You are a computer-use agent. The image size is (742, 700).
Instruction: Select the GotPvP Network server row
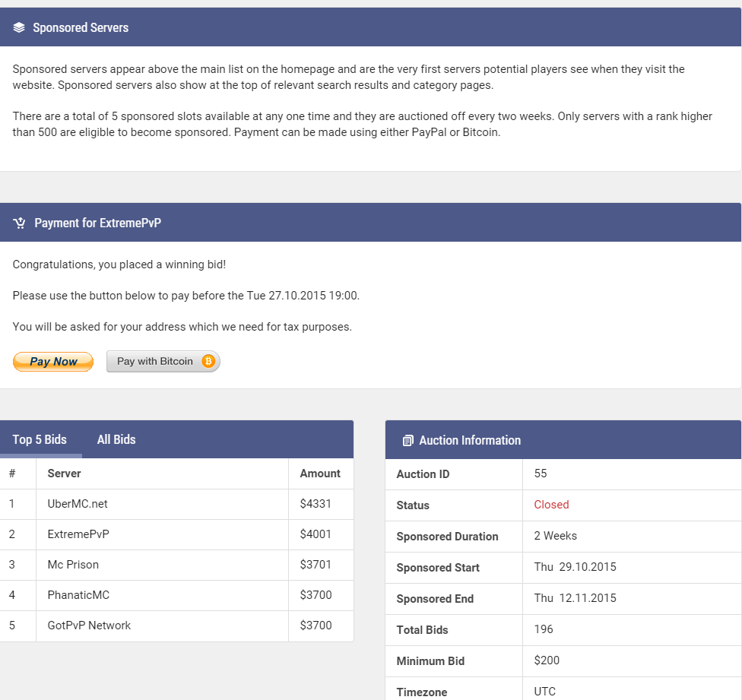pos(176,626)
